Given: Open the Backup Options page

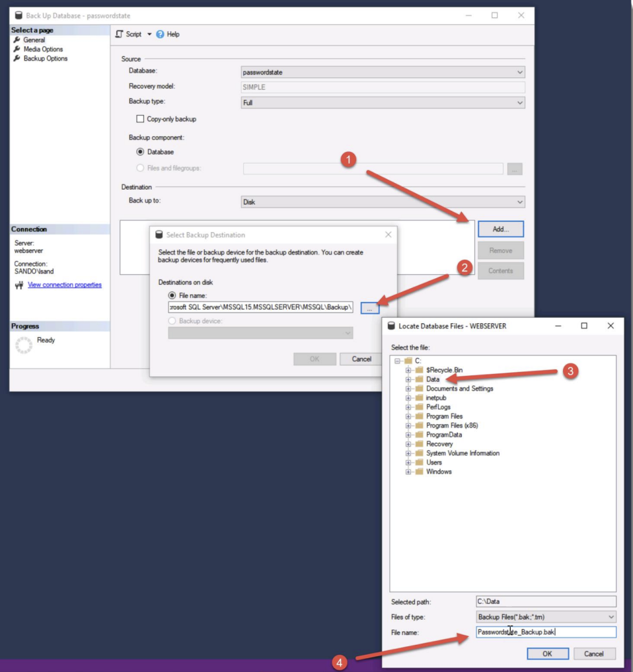Looking at the screenshot, I should coord(46,59).
